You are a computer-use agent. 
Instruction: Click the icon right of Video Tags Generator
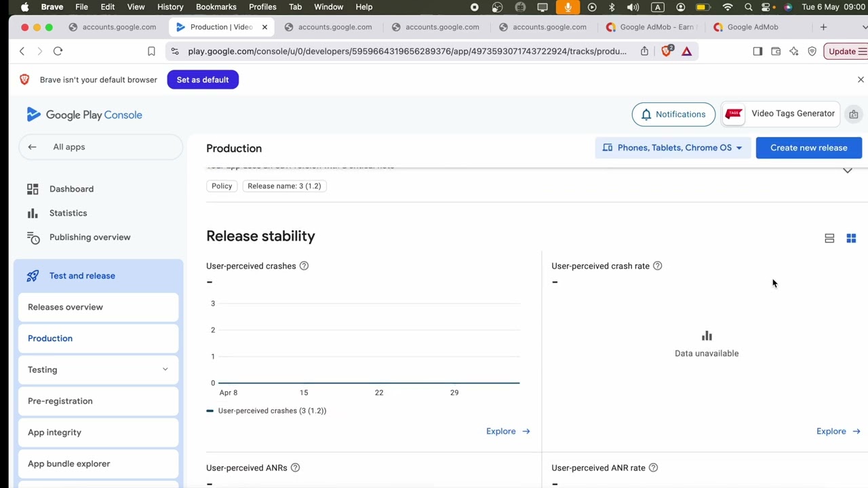tap(854, 115)
